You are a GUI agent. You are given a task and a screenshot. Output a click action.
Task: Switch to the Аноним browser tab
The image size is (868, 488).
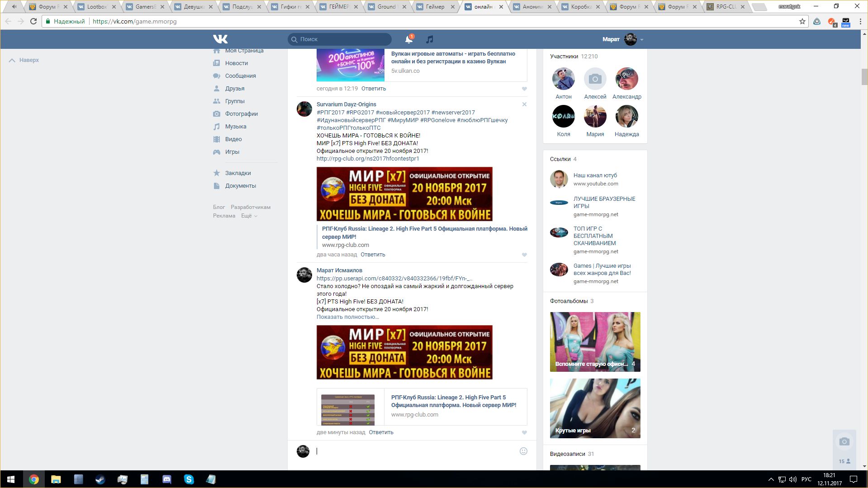click(532, 7)
